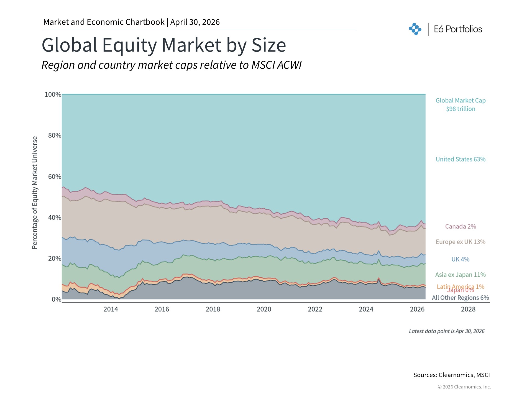Click the Percentage of Equity Market Universe axis title
The image size is (532, 399).
click(x=35, y=193)
